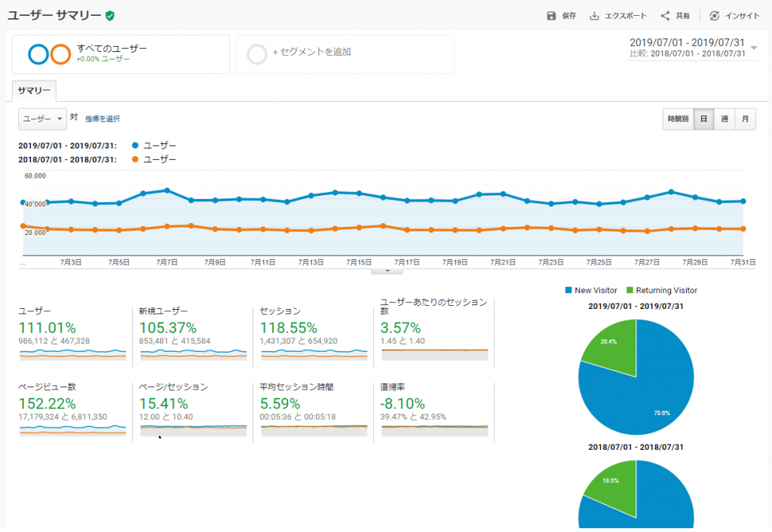Click the エクスポート label

(x=626, y=17)
